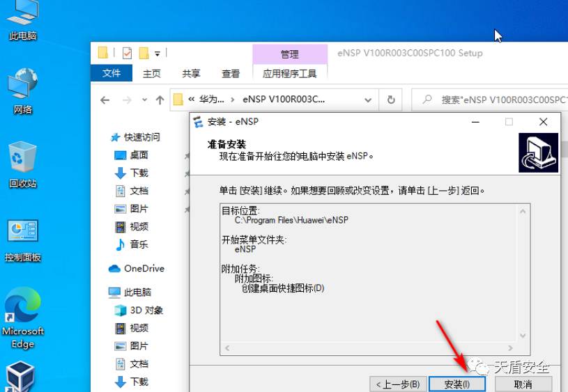Go forward in Explorer navigation
Viewport: 568px width, 392px height.
[127, 100]
